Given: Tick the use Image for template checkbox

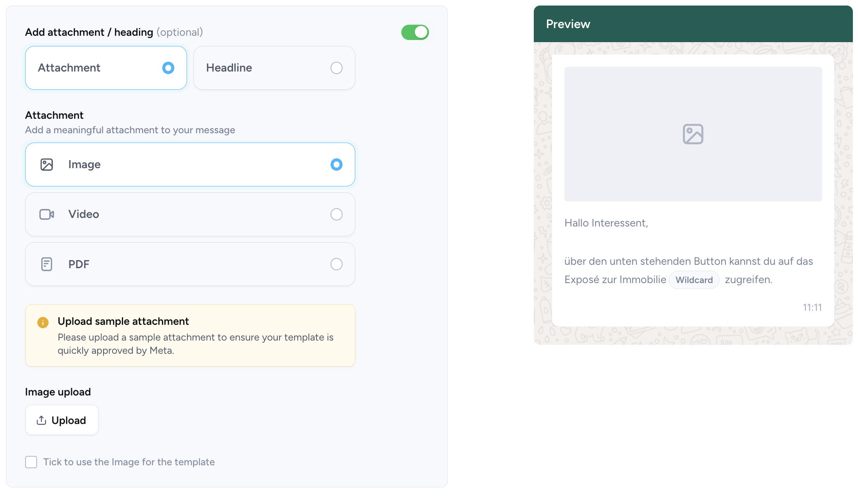Looking at the screenshot, I should click(31, 462).
